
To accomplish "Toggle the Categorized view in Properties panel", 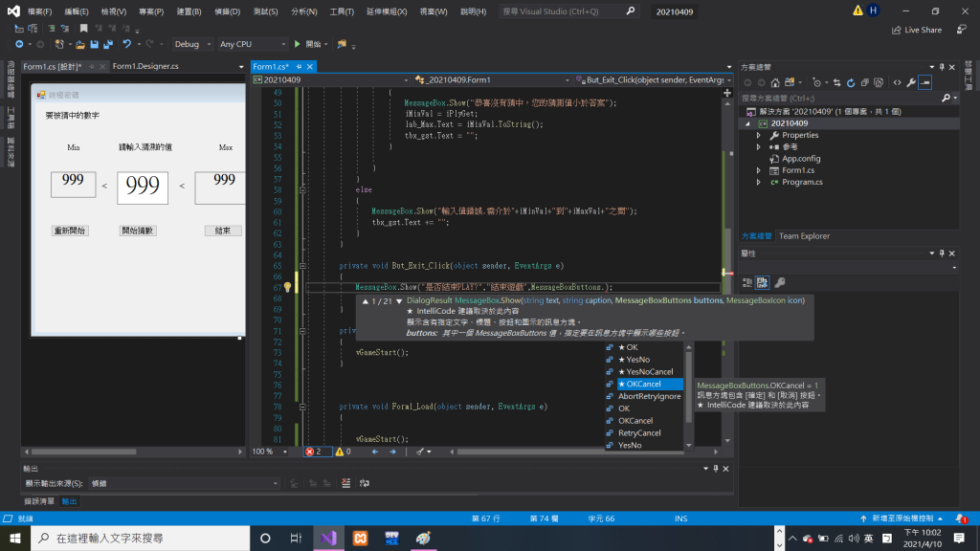I will tap(749, 282).
